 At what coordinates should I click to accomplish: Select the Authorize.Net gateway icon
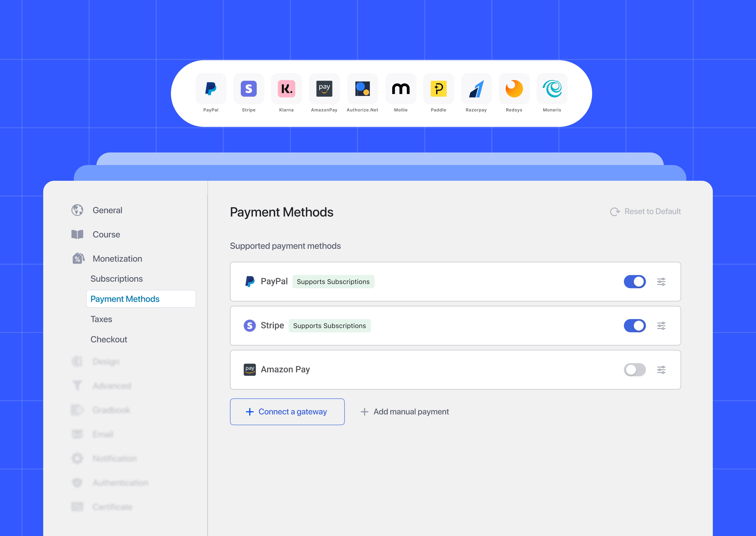click(362, 89)
